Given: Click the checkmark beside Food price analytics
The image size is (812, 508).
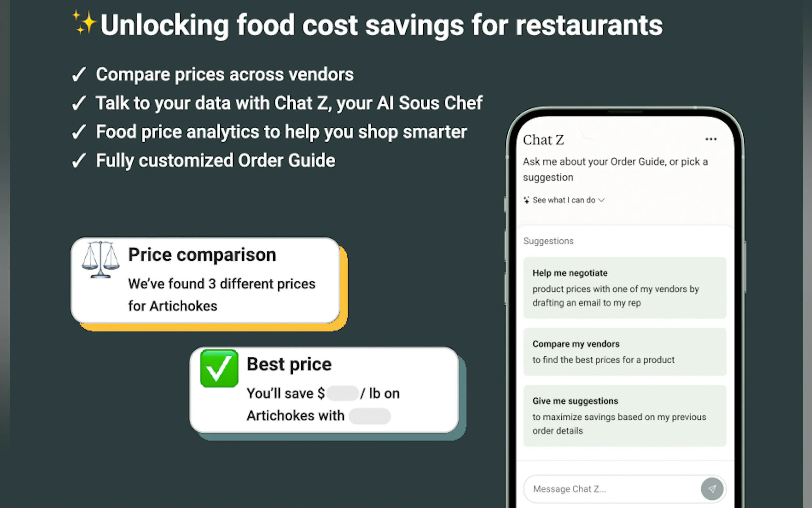Looking at the screenshot, I should [x=79, y=132].
